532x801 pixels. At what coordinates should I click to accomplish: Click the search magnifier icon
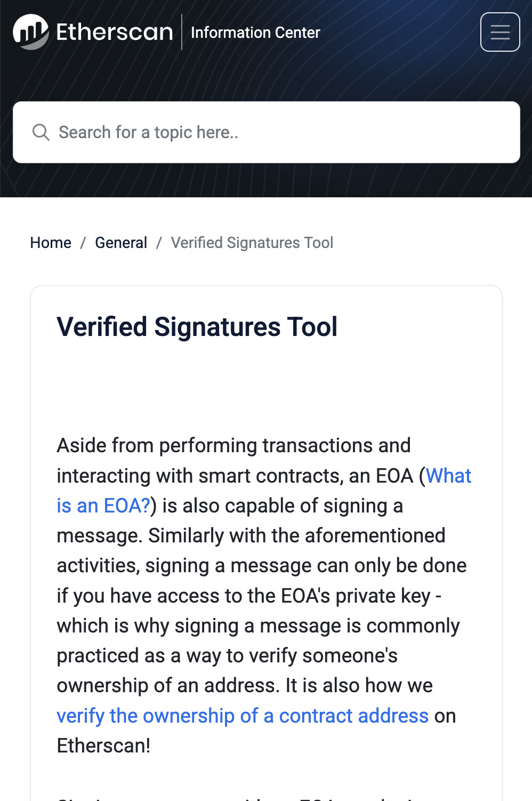(41, 132)
